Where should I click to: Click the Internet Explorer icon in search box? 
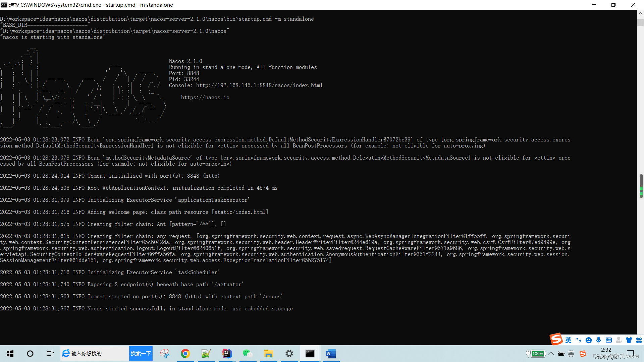tap(66, 353)
